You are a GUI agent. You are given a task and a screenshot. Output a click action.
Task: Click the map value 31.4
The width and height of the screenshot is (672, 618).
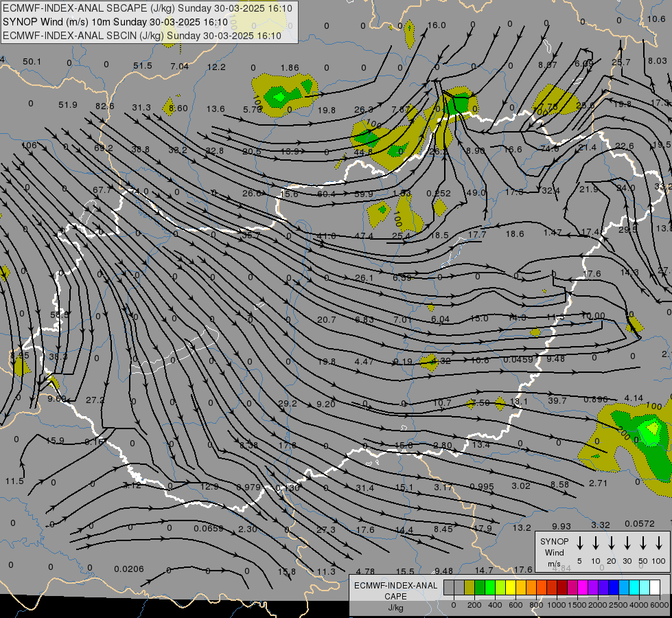pos(364,488)
